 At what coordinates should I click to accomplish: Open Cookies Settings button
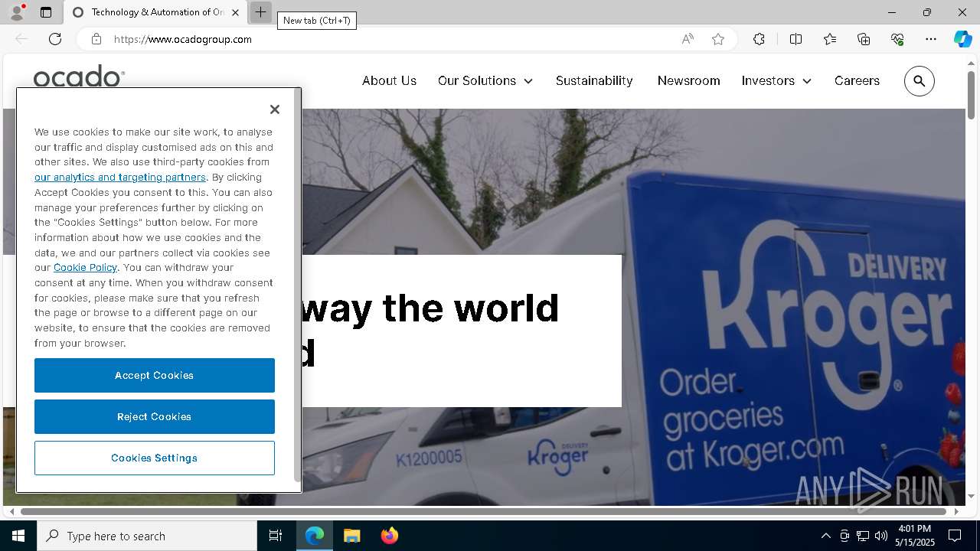coord(155,458)
